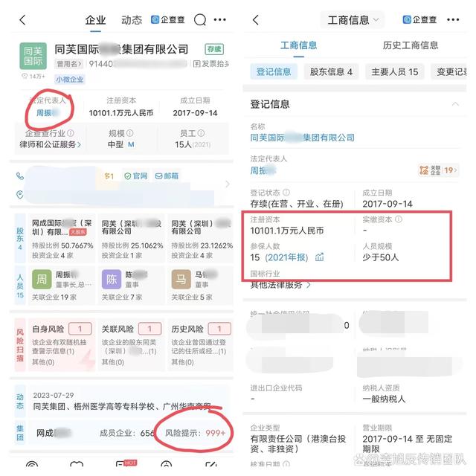Tap 成员企业 656 count
Image resolution: width=476 pixels, height=476 pixels.
[127, 433]
